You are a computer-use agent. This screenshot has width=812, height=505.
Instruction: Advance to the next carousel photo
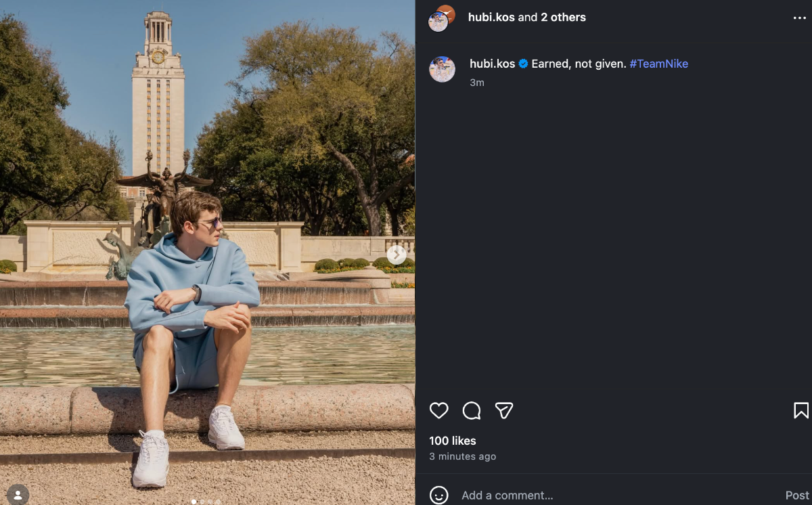(397, 255)
